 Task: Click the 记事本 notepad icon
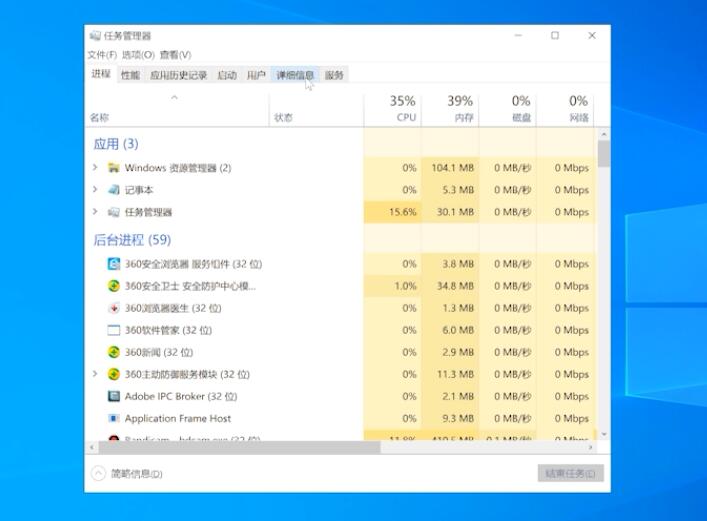[x=114, y=190]
